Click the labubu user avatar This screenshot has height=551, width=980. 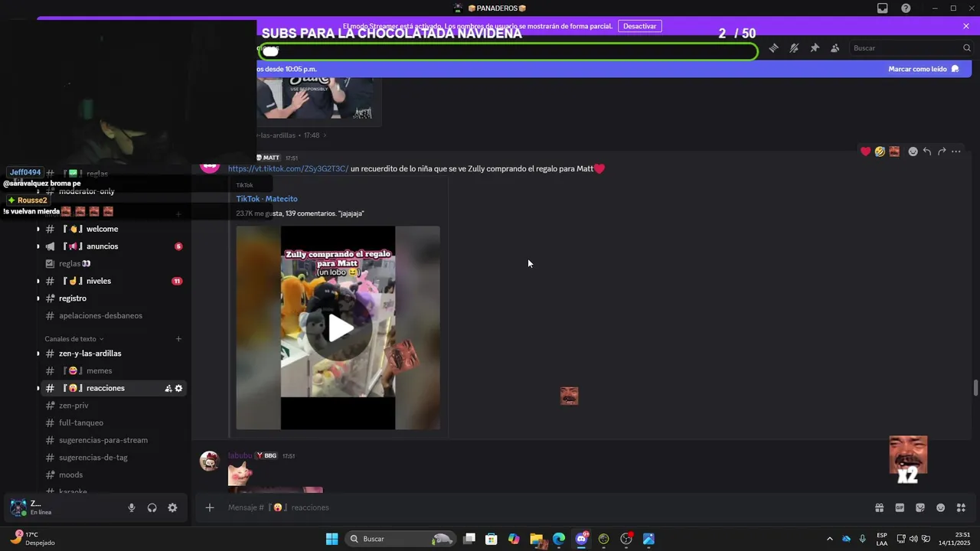point(209,461)
